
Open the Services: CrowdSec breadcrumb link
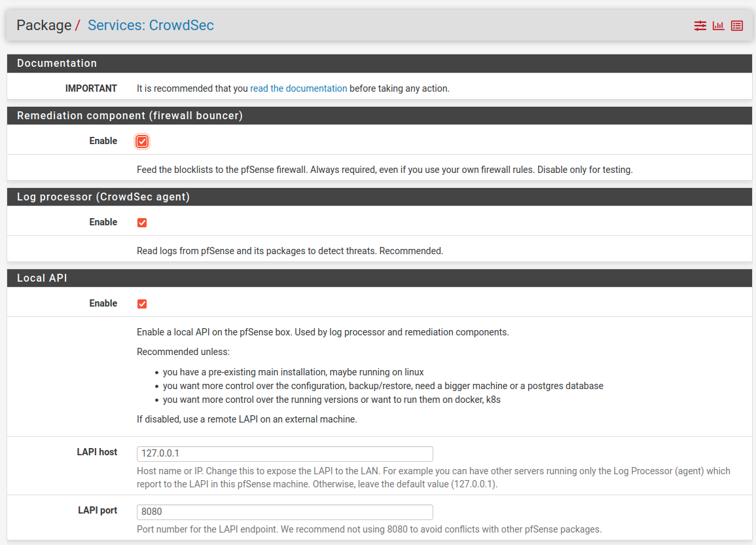151,25
